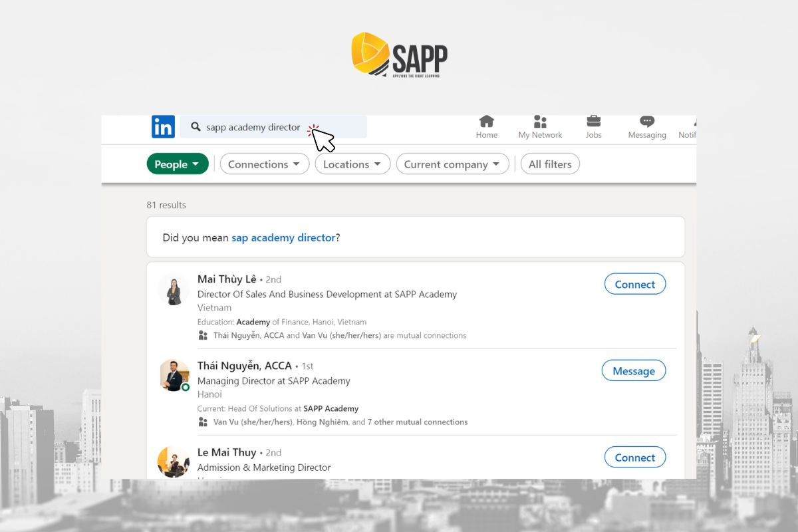Click the search magnifier icon

click(196, 127)
